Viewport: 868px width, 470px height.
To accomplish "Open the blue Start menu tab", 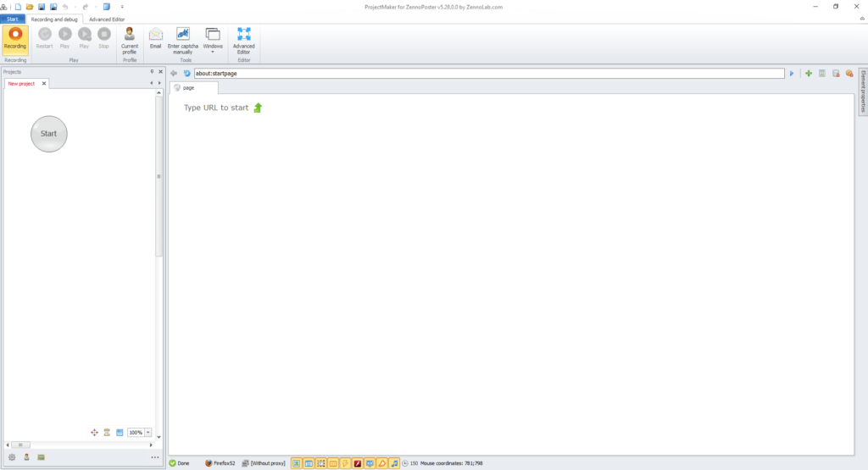I will coord(12,19).
